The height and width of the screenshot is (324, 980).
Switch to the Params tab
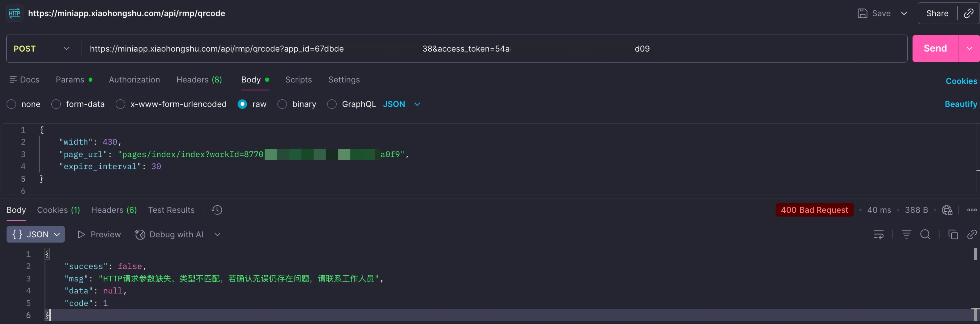click(x=74, y=80)
